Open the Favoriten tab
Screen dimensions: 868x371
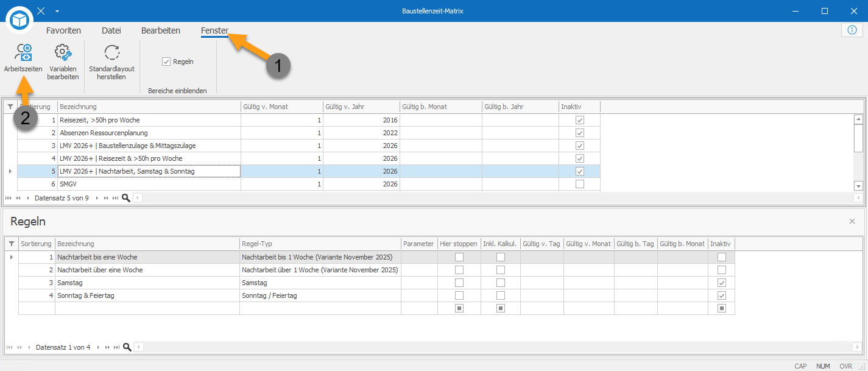(x=63, y=30)
